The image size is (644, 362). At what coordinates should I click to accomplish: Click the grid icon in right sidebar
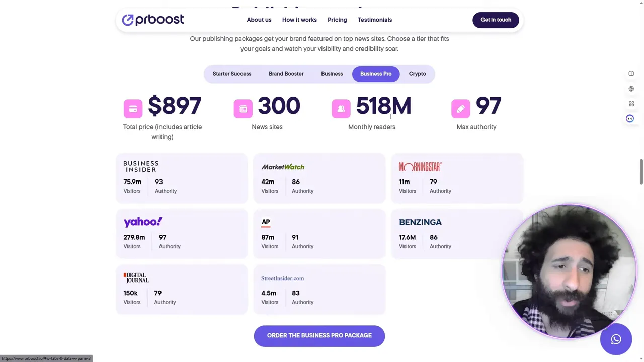coord(631,104)
